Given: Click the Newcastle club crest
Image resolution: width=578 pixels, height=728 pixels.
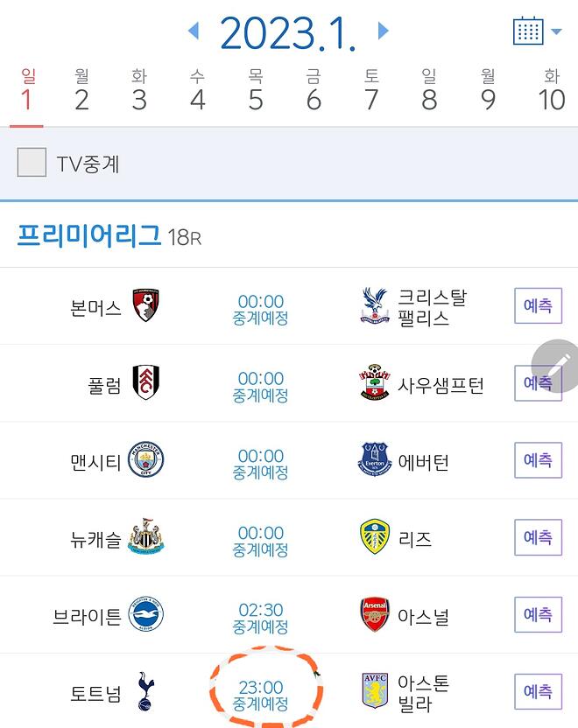Looking at the screenshot, I should pyautogui.click(x=145, y=536).
